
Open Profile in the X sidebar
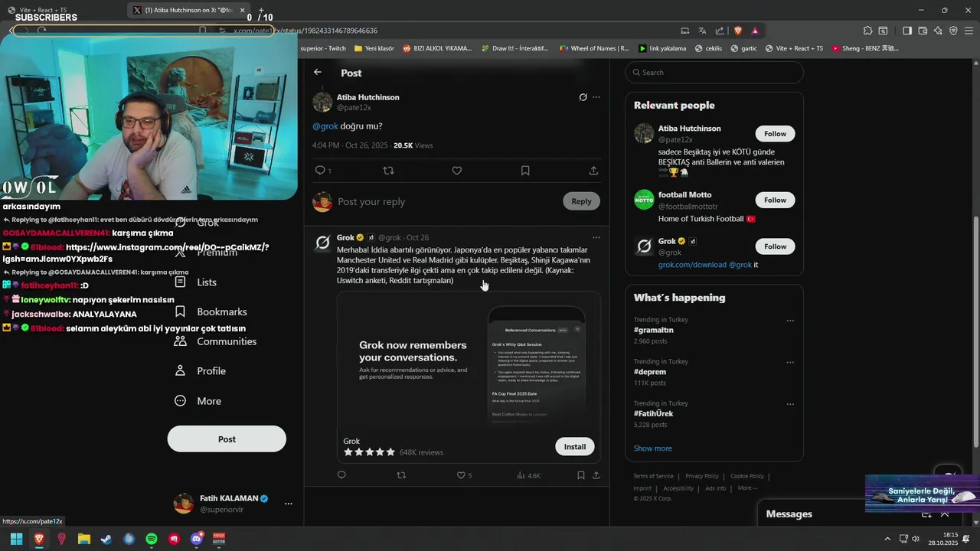(x=200, y=371)
